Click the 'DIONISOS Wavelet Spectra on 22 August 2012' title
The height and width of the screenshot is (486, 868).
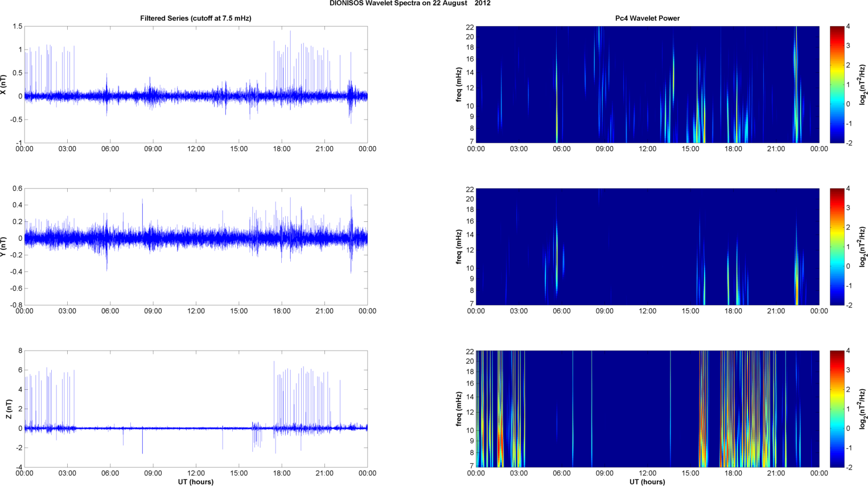click(410, 3)
